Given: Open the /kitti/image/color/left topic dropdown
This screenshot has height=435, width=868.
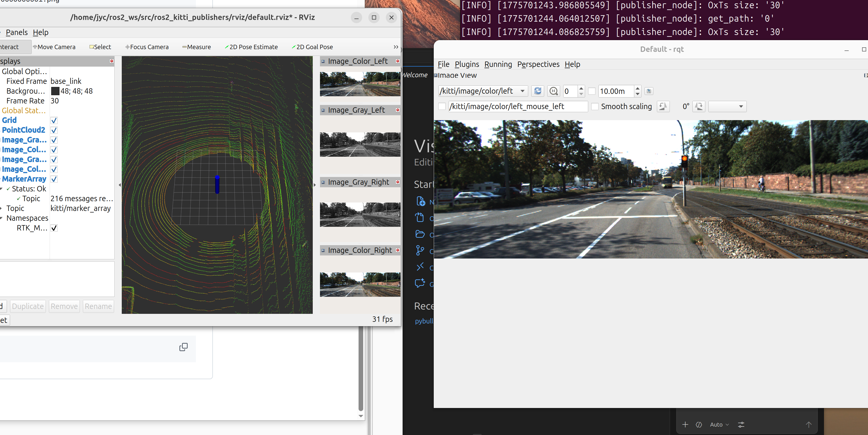Looking at the screenshot, I should click(x=483, y=91).
